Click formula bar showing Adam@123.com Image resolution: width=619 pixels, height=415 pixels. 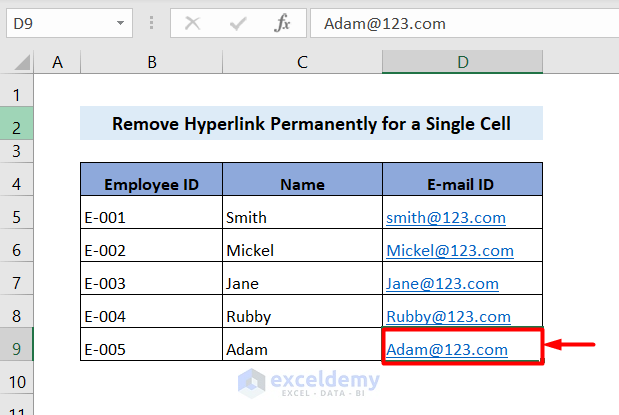coord(465,23)
